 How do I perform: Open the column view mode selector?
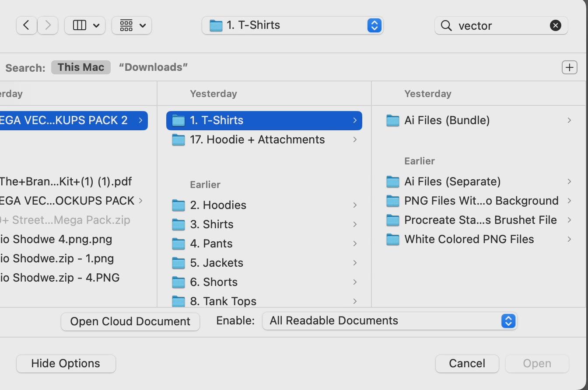click(x=85, y=25)
